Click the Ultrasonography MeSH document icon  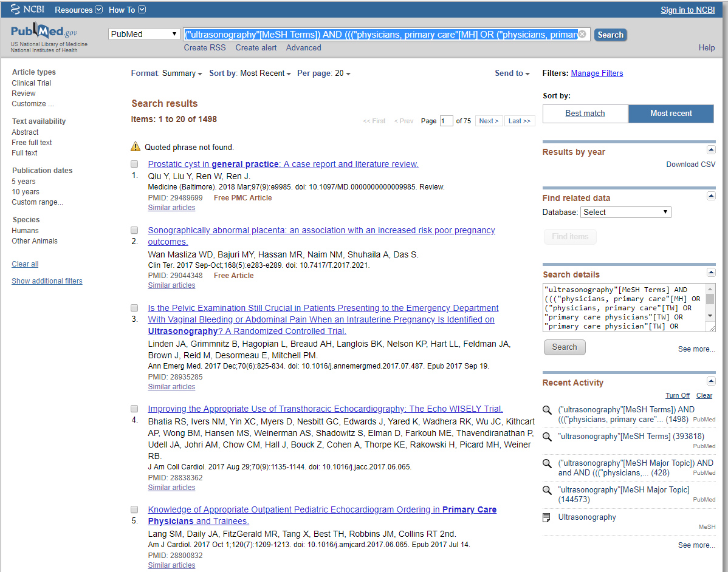[547, 518]
